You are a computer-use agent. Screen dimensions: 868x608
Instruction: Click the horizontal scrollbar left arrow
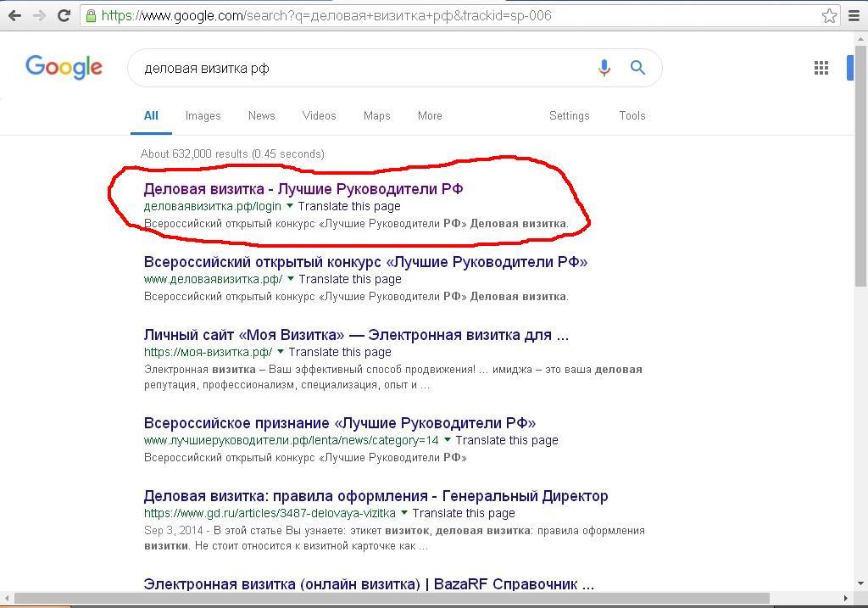pyautogui.click(x=7, y=598)
